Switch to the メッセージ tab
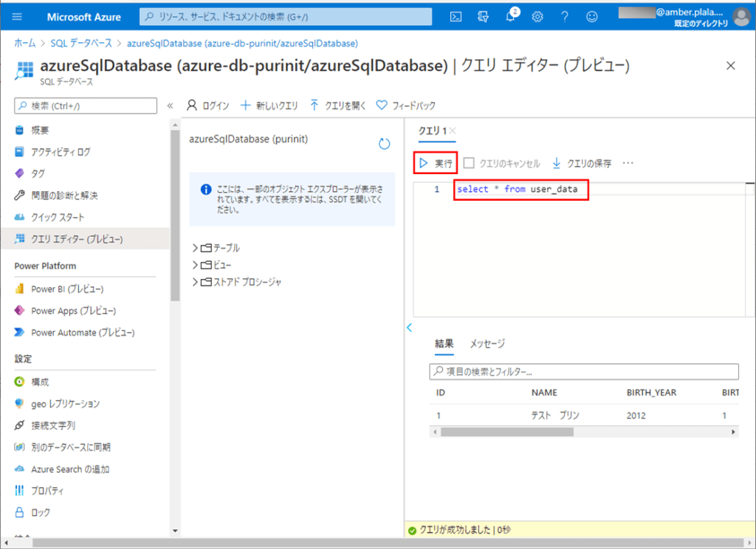The height and width of the screenshot is (549, 756). coord(487,344)
